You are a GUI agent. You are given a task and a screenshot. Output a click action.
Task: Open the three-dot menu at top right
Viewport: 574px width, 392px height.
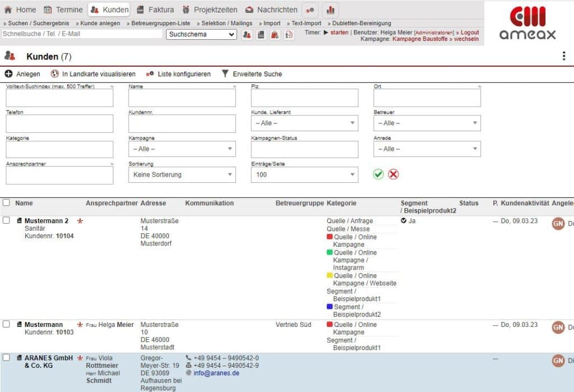tap(564, 56)
